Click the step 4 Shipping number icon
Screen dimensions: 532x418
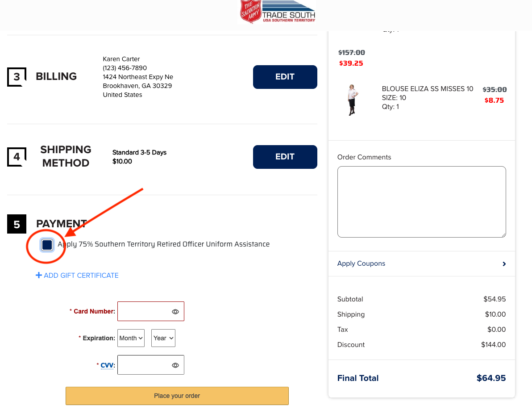click(x=17, y=157)
